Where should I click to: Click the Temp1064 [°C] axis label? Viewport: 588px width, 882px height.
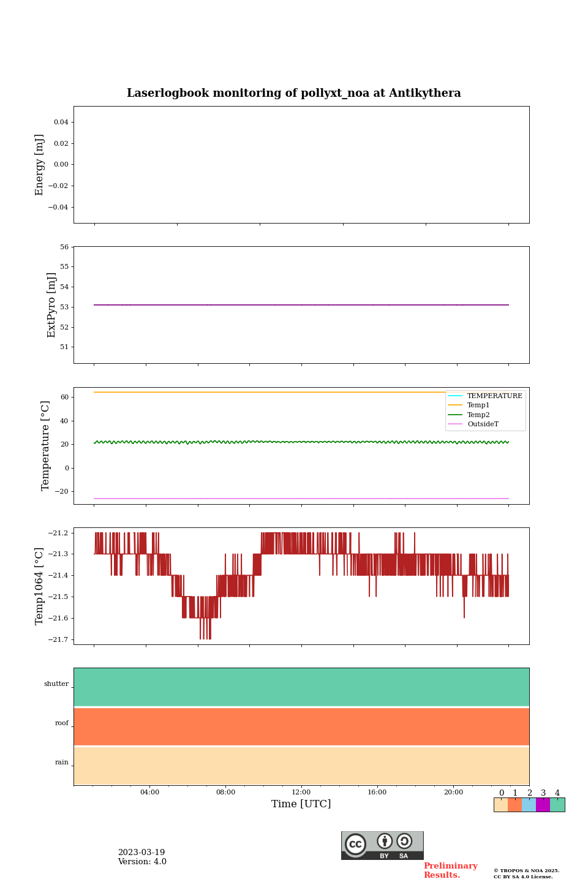(x=40, y=586)
